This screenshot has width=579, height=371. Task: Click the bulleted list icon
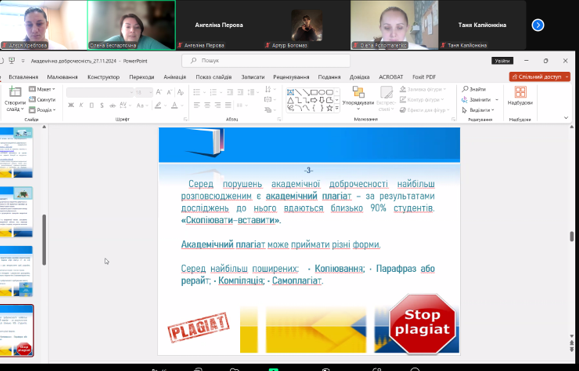click(x=196, y=92)
